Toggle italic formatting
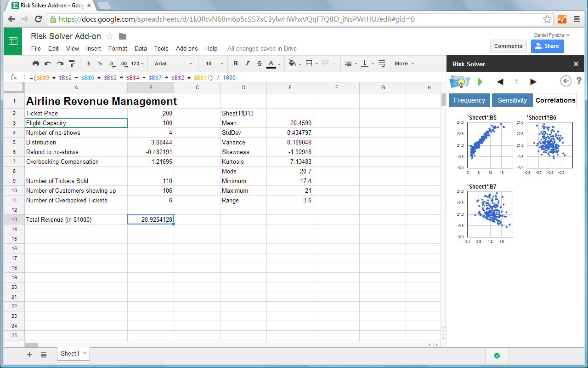The height and width of the screenshot is (368, 588). coord(248,63)
